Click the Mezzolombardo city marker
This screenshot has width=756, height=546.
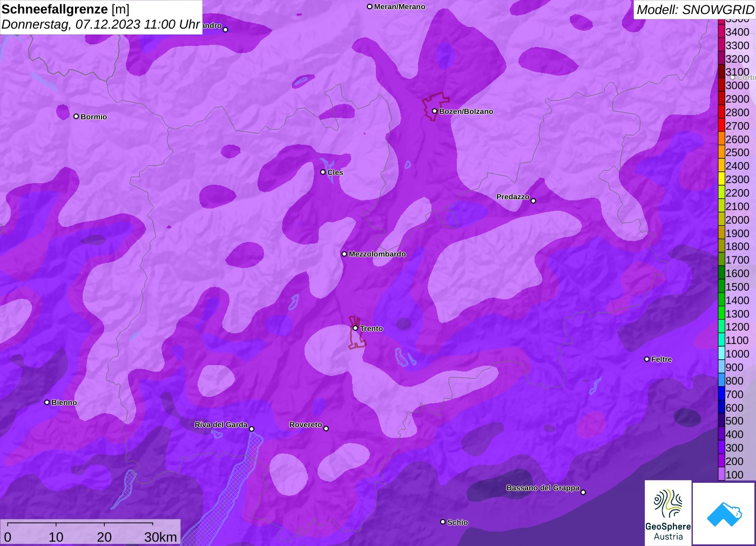coord(345,254)
